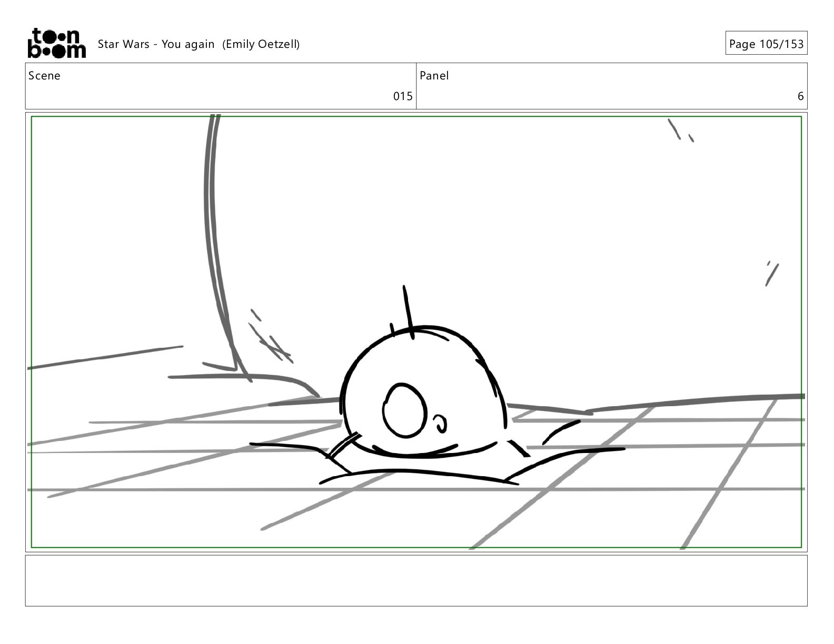The width and height of the screenshot is (834, 644).
Task: Click the 'Scene' label
Action: pyautogui.click(x=44, y=76)
